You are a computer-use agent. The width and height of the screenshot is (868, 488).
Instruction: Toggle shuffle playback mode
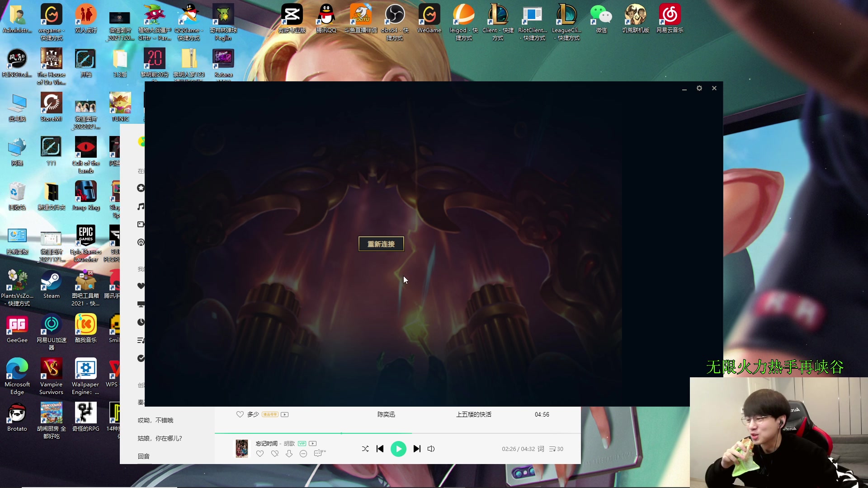tap(365, 449)
